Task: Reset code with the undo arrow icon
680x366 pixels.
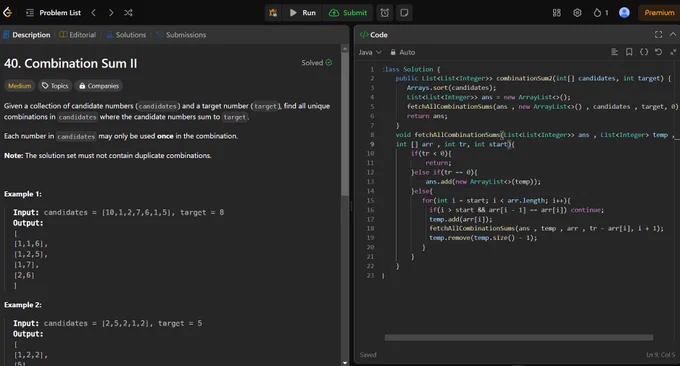Action: (x=658, y=52)
